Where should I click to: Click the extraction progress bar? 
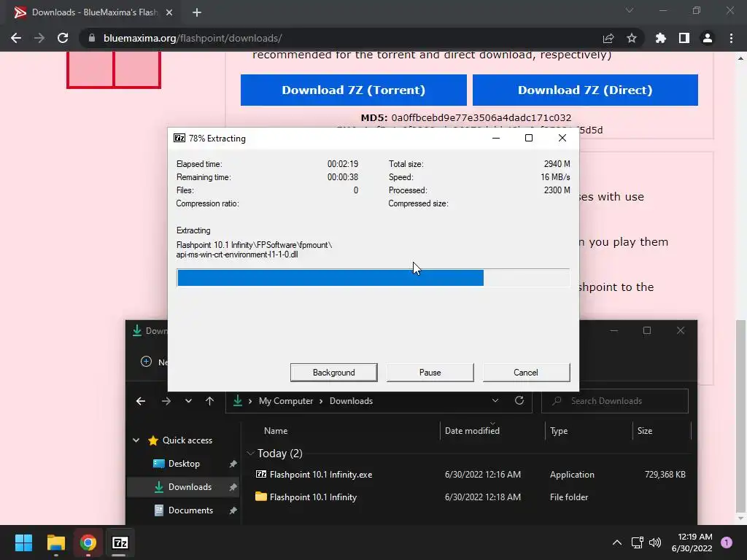pyautogui.click(x=373, y=278)
